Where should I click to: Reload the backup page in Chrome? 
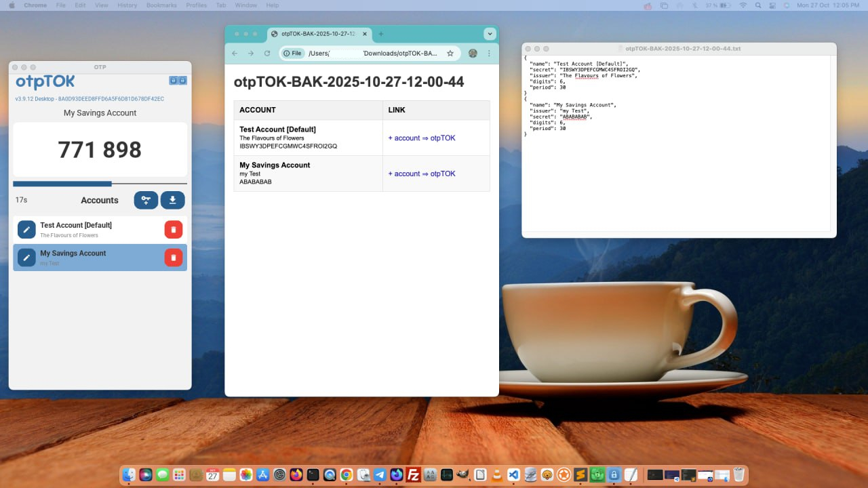coord(267,53)
